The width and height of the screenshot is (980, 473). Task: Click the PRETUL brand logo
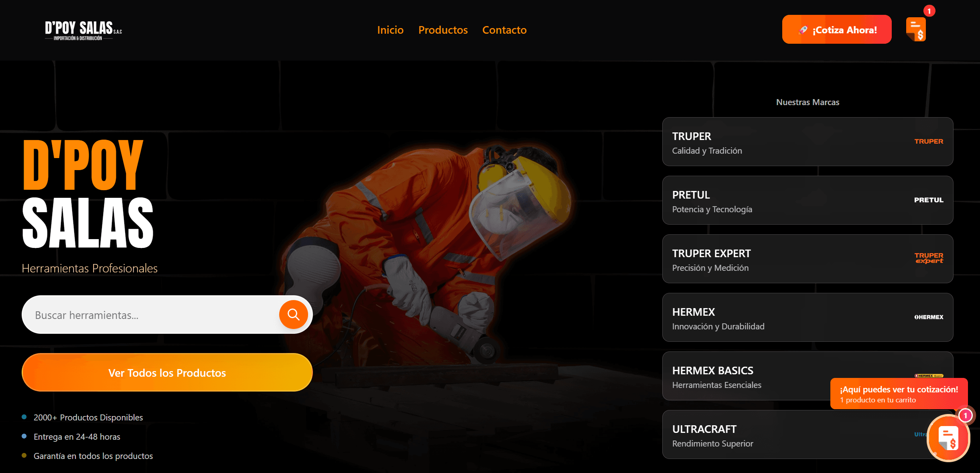pos(929,200)
